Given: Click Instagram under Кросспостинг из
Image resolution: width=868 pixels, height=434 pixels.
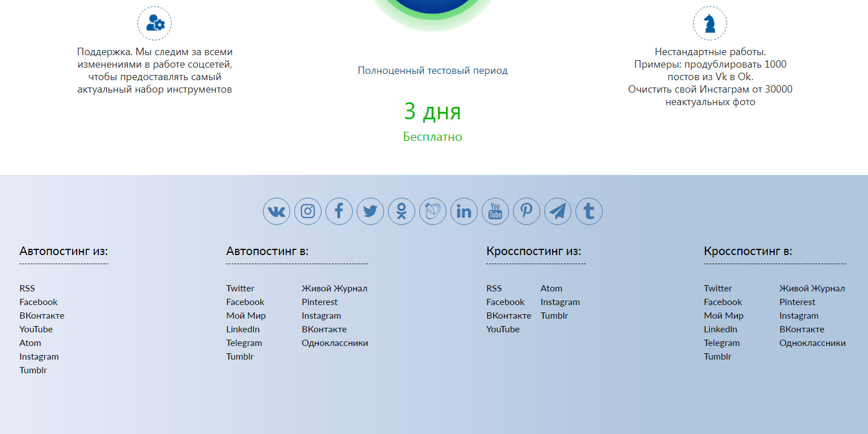Looking at the screenshot, I should (x=561, y=302).
